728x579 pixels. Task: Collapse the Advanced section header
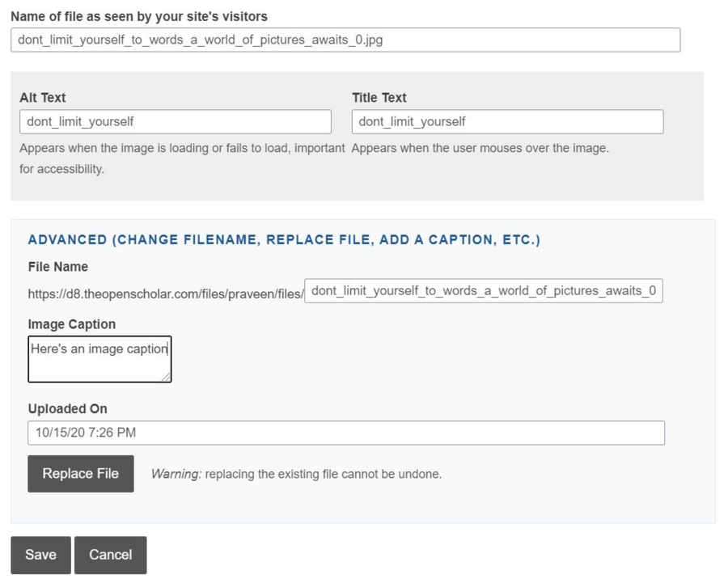click(284, 240)
